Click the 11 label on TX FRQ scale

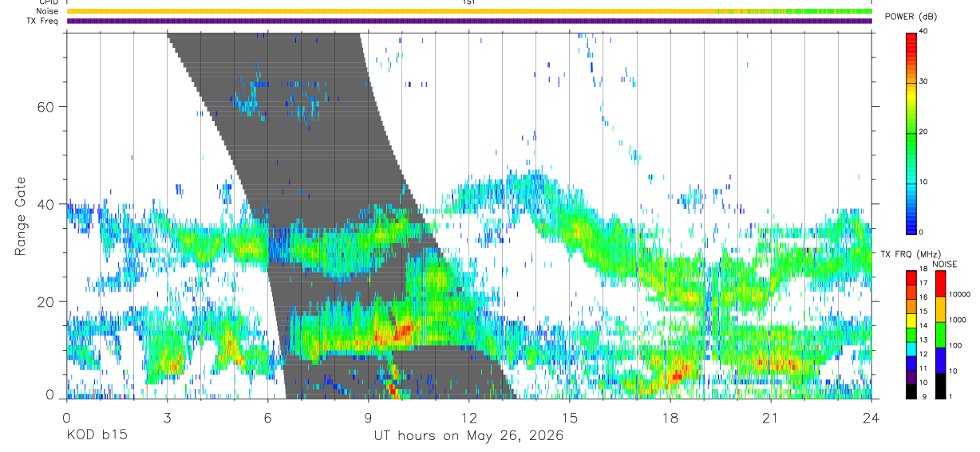(924, 369)
